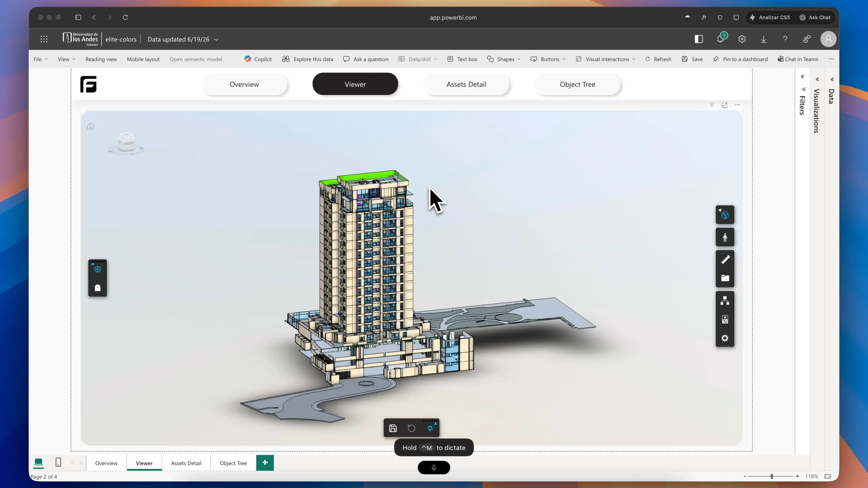
Task: Open the help question mark icon
Action: (x=785, y=39)
